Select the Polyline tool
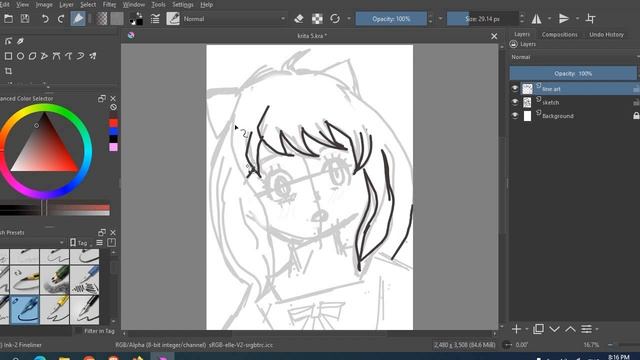 click(x=44, y=56)
